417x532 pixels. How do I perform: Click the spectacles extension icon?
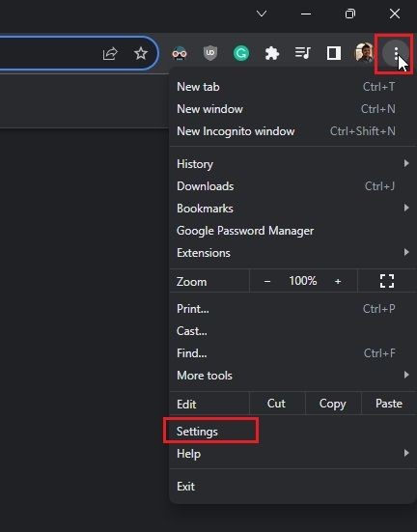click(180, 53)
